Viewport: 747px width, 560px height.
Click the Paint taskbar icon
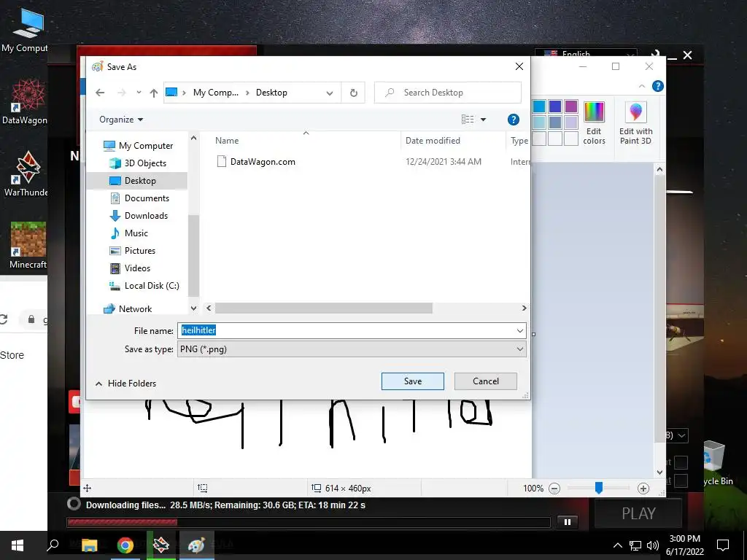(196, 545)
